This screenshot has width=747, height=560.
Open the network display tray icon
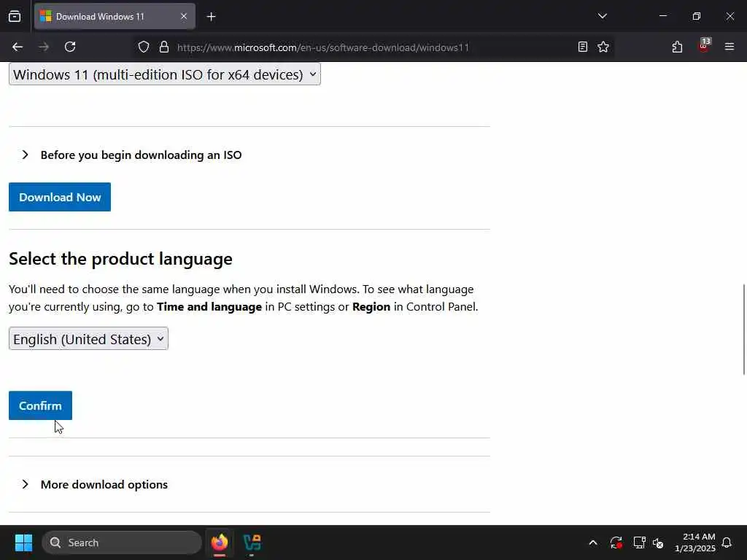[x=639, y=542]
